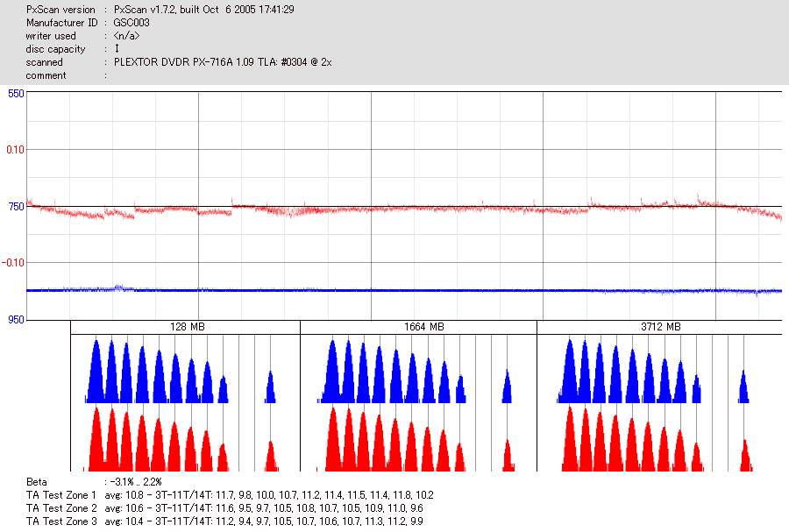Image resolution: width=789 pixels, height=532 pixels.
Task: Click the red 0.10 axis label
Action: coord(15,150)
